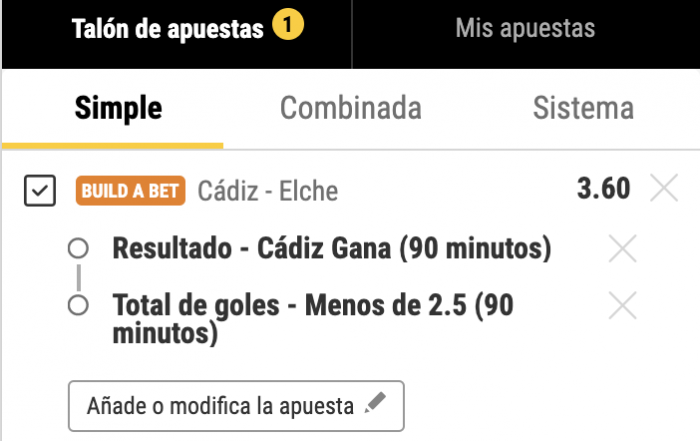Click the circle marker beside Total de goles
Viewport: 700px width, 441px height.
78,306
